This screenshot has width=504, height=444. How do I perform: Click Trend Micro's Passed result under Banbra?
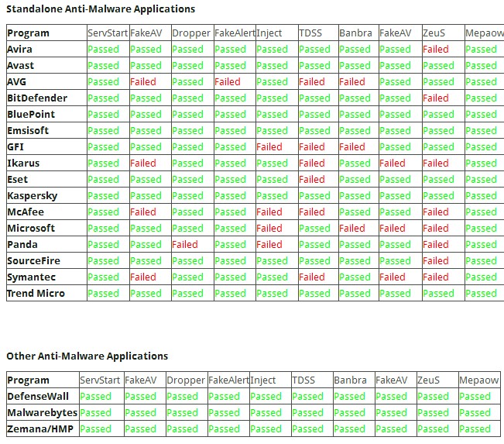(x=355, y=293)
